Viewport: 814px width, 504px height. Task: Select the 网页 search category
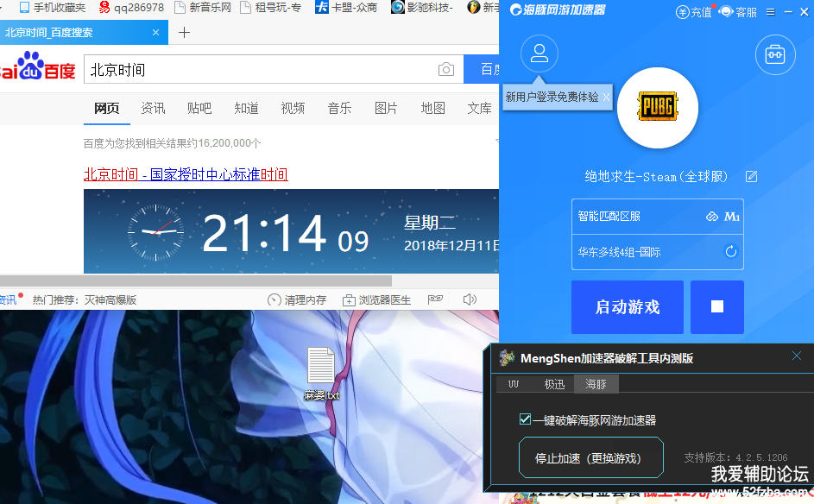pyautogui.click(x=106, y=108)
